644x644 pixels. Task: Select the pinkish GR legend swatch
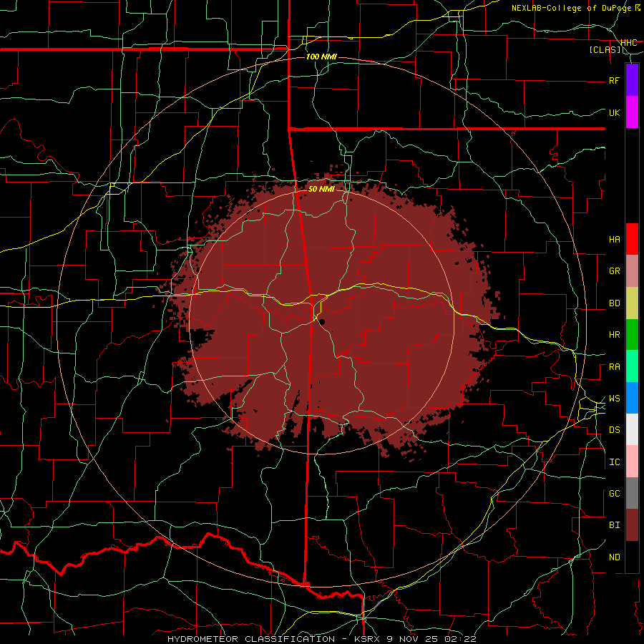[x=632, y=270]
